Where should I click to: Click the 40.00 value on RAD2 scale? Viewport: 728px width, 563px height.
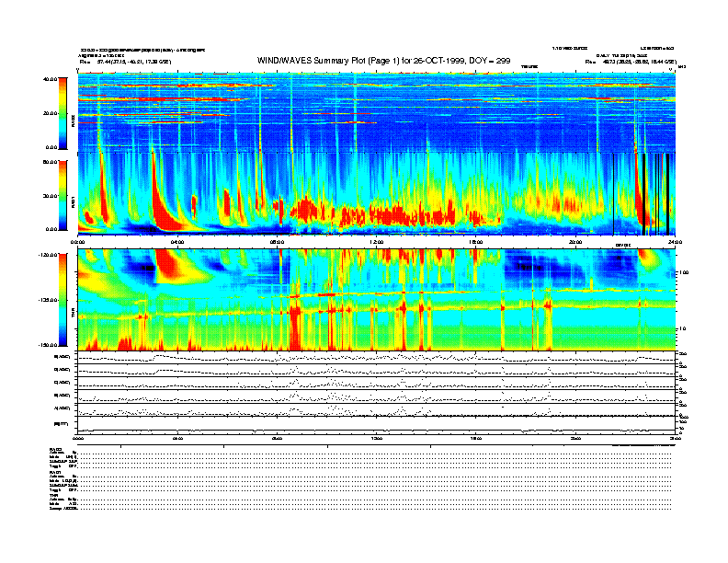(x=50, y=79)
